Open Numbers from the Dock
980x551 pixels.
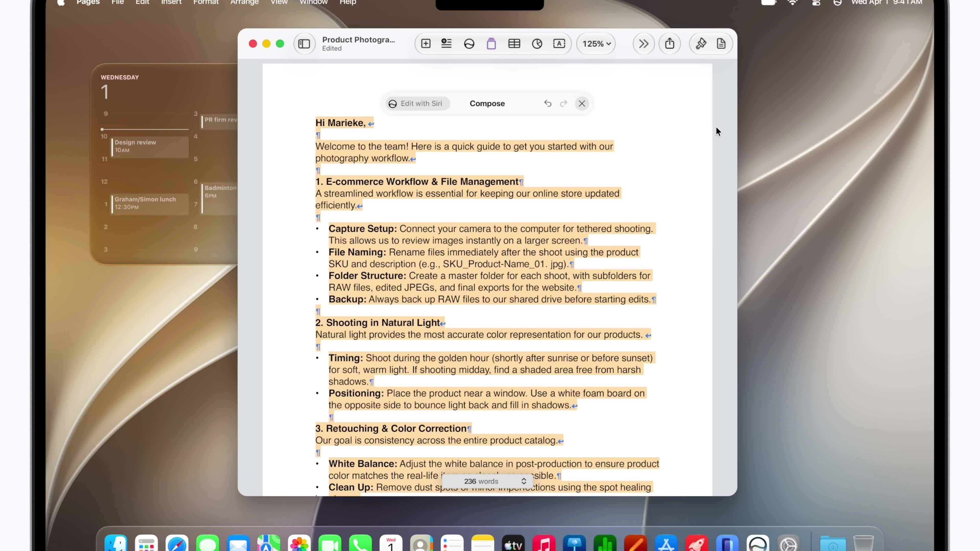click(x=605, y=543)
